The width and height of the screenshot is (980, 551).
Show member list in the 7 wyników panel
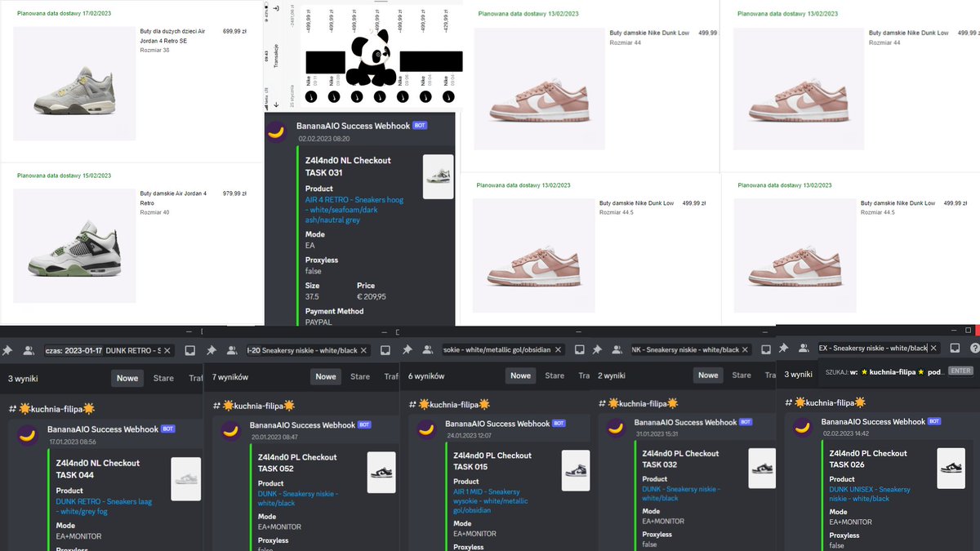tap(231, 349)
